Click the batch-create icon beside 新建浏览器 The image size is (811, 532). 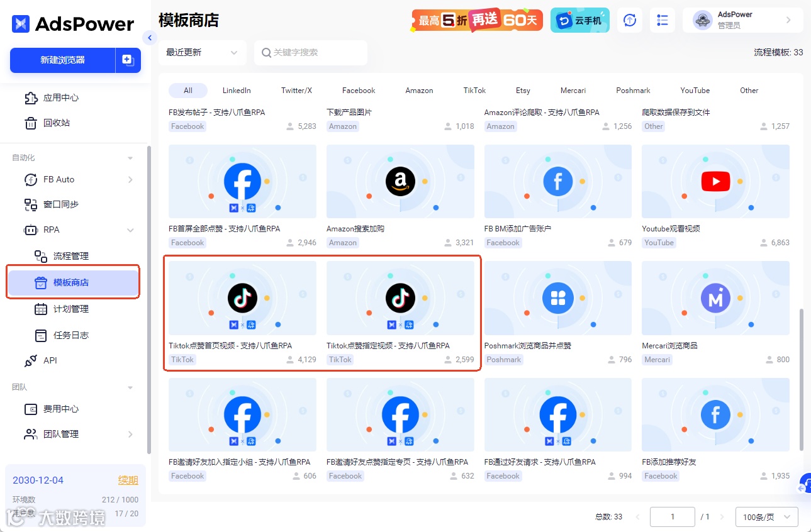coord(128,60)
